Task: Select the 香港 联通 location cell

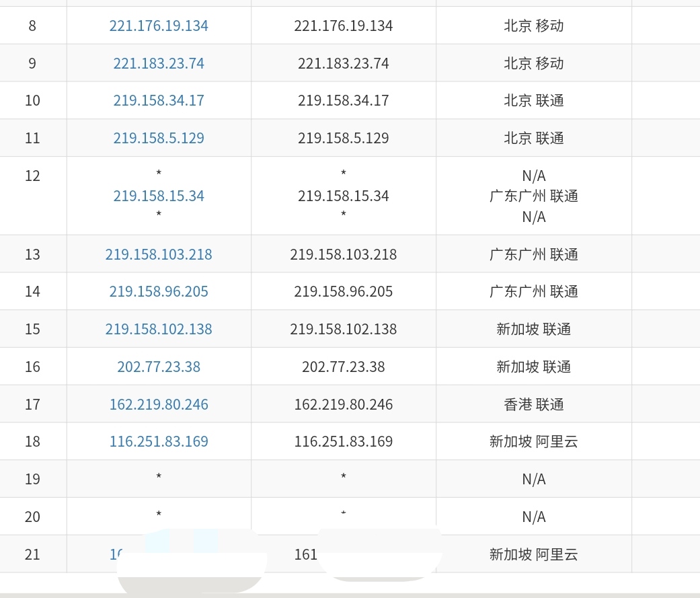Action: pos(534,404)
